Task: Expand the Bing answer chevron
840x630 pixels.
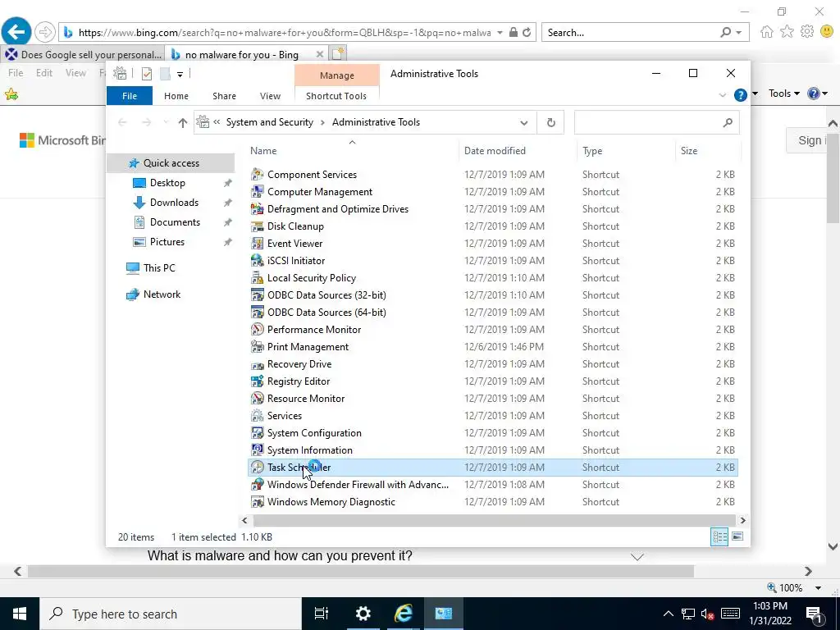Action: [637, 557]
